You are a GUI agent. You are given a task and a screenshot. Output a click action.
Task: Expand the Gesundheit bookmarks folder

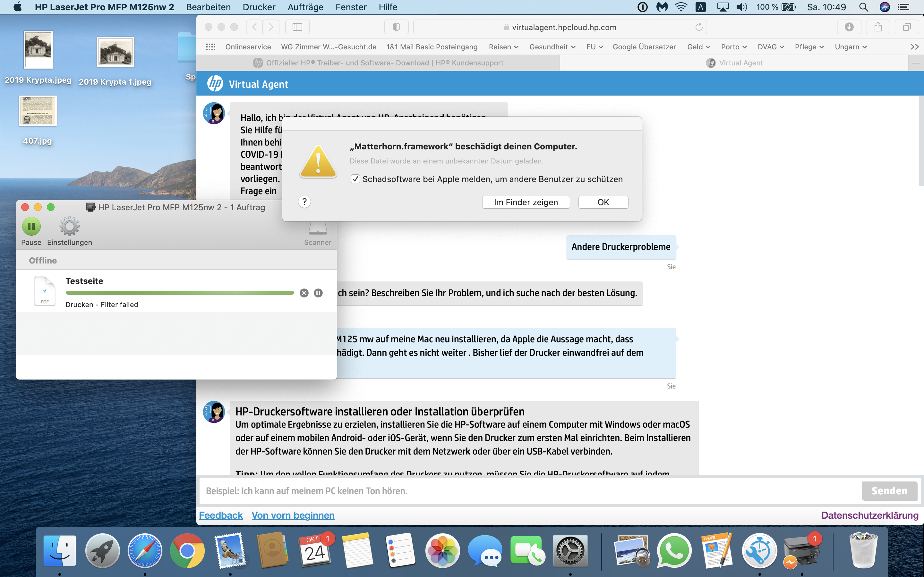[552, 47]
